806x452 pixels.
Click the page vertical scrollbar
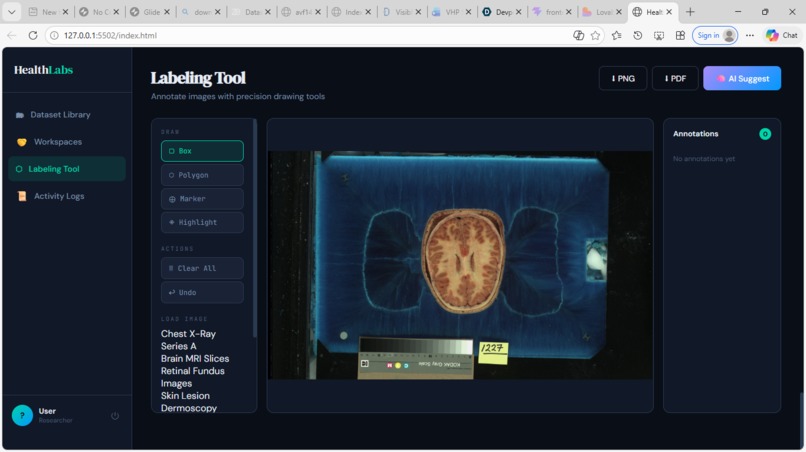801,420
